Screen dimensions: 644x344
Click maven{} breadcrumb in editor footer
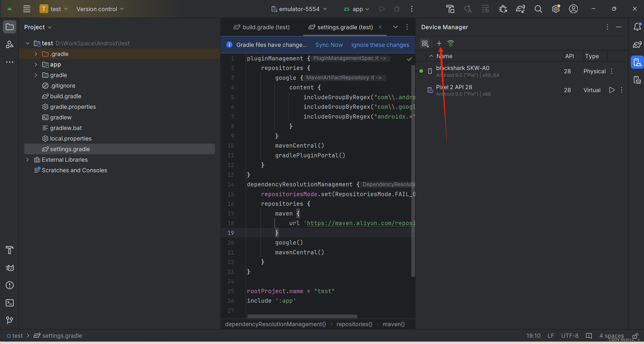[394, 324]
